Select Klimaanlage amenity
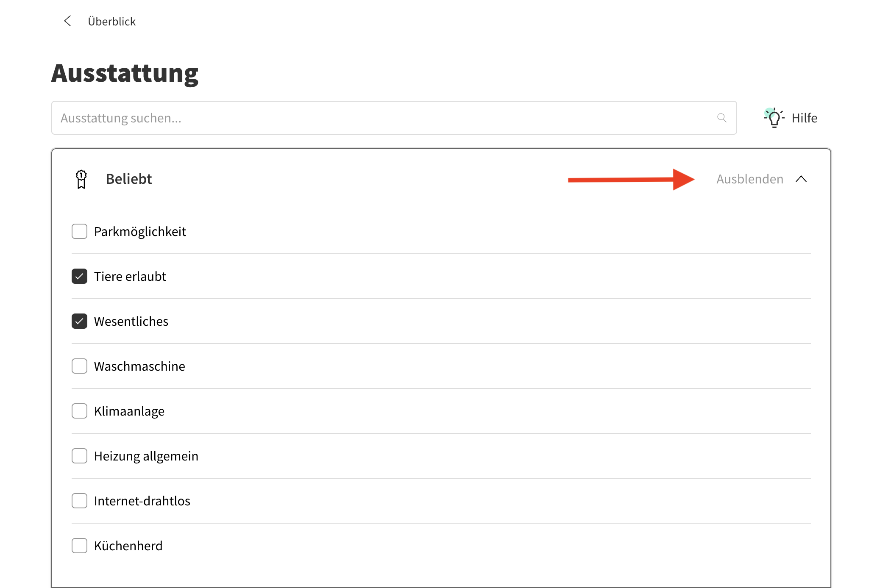Image resolution: width=880 pixels, height=588 pixels. click(79, 411)
